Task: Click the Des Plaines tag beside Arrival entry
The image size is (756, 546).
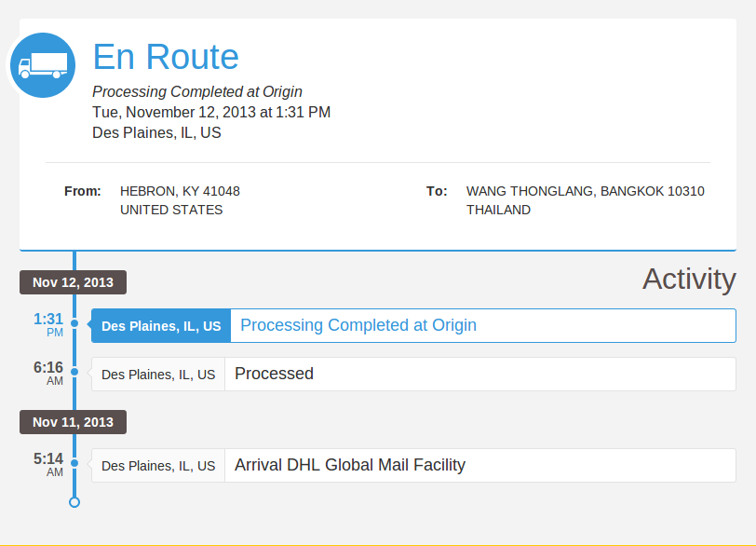Action: point(158,466)
